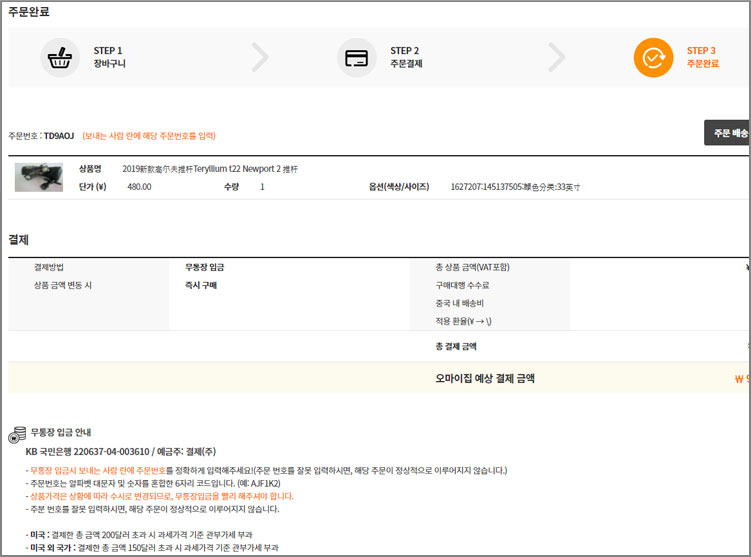The image size is (751, 557).
Task: Click the orange STEP 3 checkmark icon
Action: (x=653, y=57)
